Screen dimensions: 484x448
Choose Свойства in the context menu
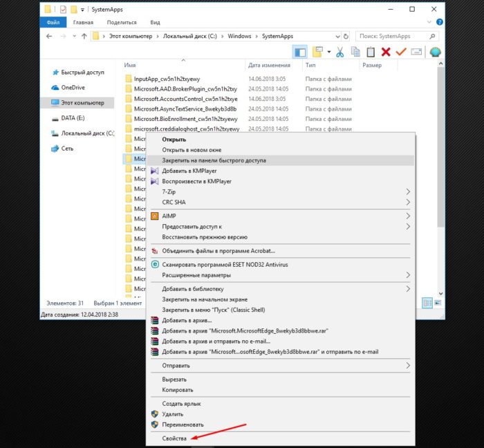coord(281,438)
